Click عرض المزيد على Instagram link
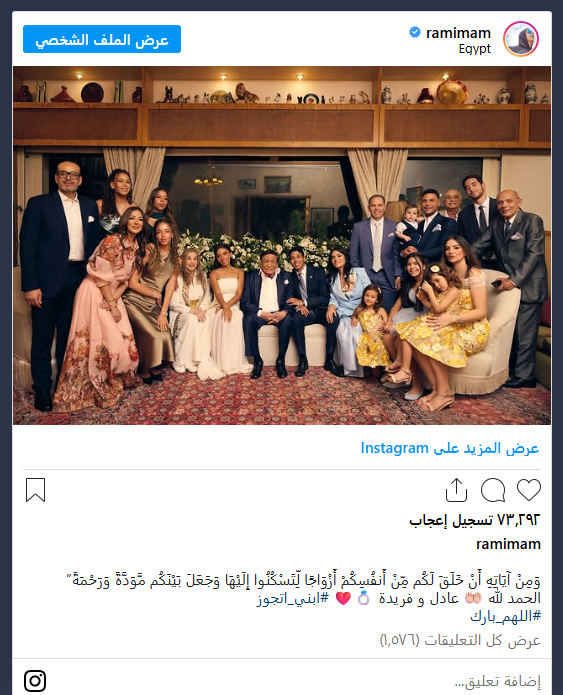The width and height of the screenshot is (563, 695). (x=450, y=448)
